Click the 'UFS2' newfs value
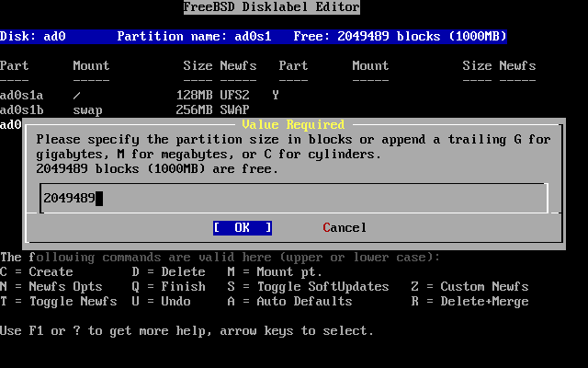588x368 pixels. click(x=234, y=96)
